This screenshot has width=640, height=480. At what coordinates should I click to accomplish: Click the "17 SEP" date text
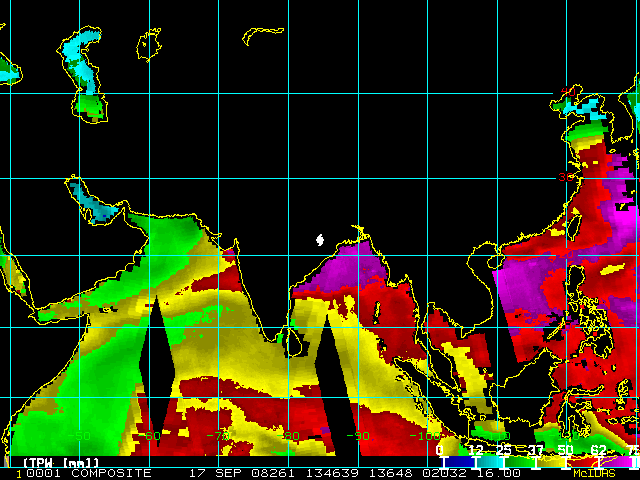tap(216, 473)
